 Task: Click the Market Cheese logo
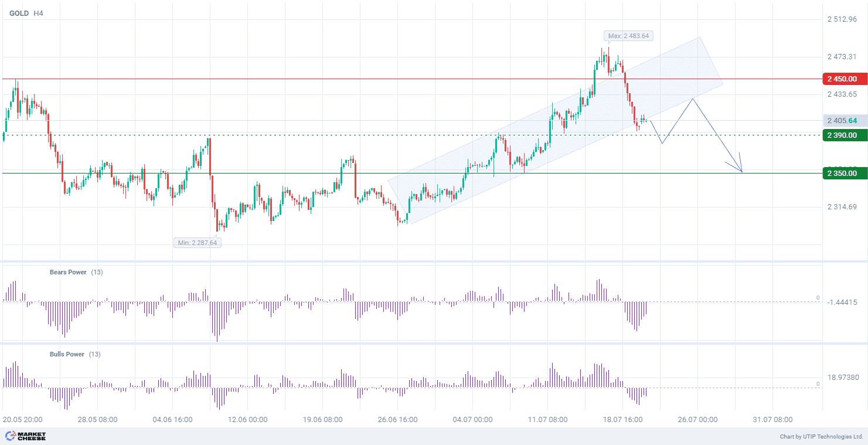pyautogui.click(x=25, y=436)
